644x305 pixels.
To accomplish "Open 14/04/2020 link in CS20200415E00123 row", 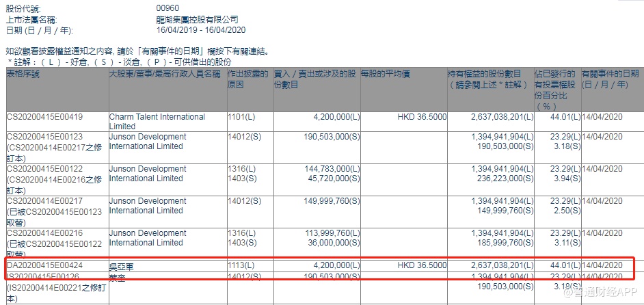I will 602,137.
